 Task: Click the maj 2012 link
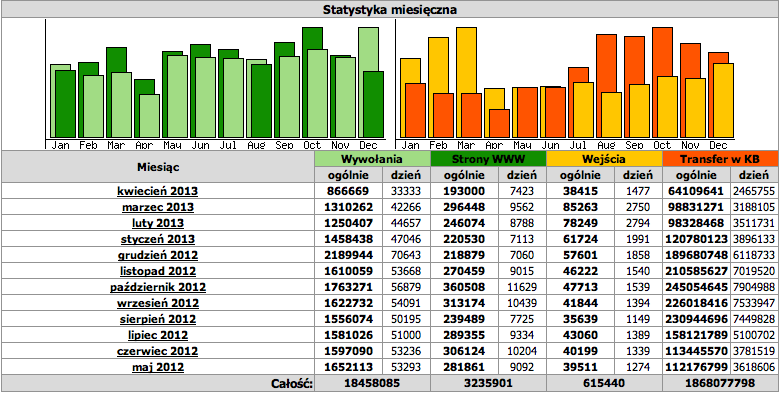pos(157,368)
